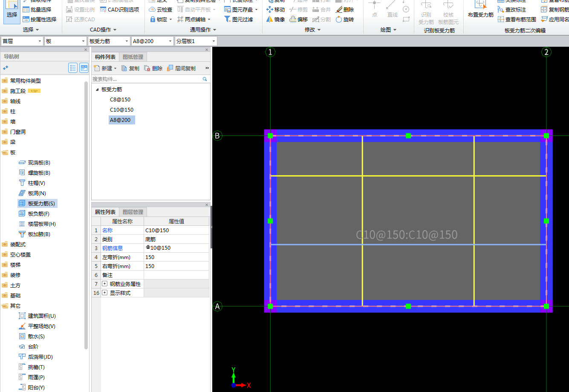
Task: Click the search magnifier in component search
Action: (x=205, y=79)
